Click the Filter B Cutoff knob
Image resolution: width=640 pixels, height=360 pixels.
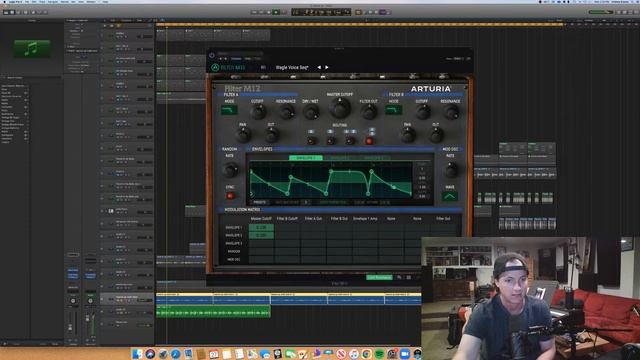pos(423,112)
